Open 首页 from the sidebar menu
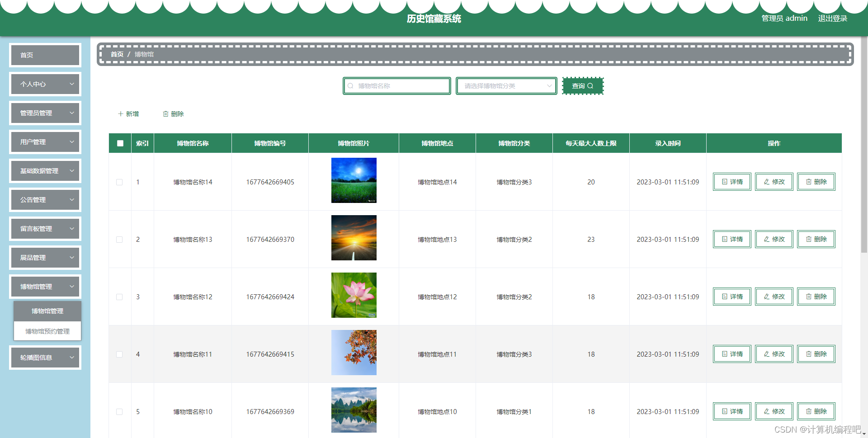This screenshot has height=438, width=868. tap(45, 55)
